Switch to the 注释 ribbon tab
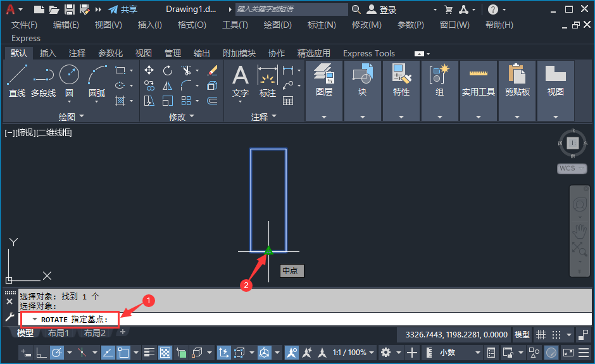Image resolution: width=595 pixels, height=364 pixels. pos(77,53)
